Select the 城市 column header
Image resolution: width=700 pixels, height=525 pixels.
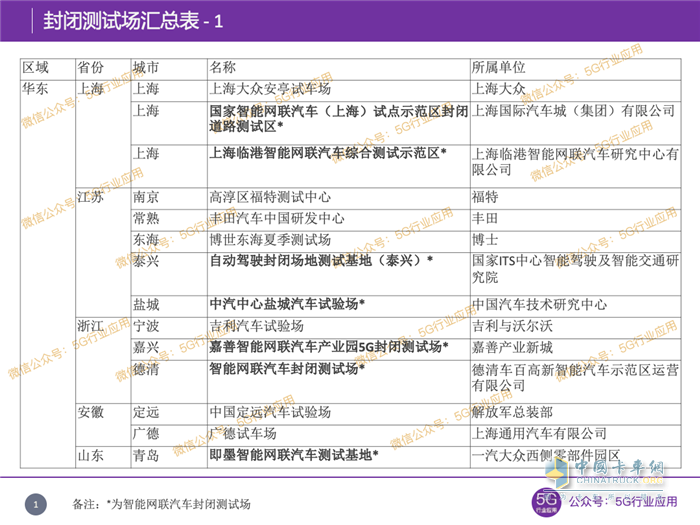pos(169,69)
